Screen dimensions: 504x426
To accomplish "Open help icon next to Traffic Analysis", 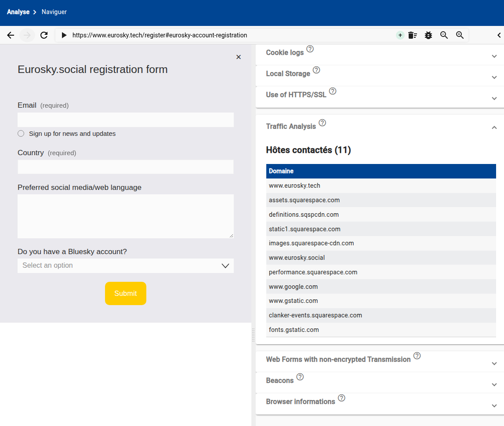I will click(322, 123).
